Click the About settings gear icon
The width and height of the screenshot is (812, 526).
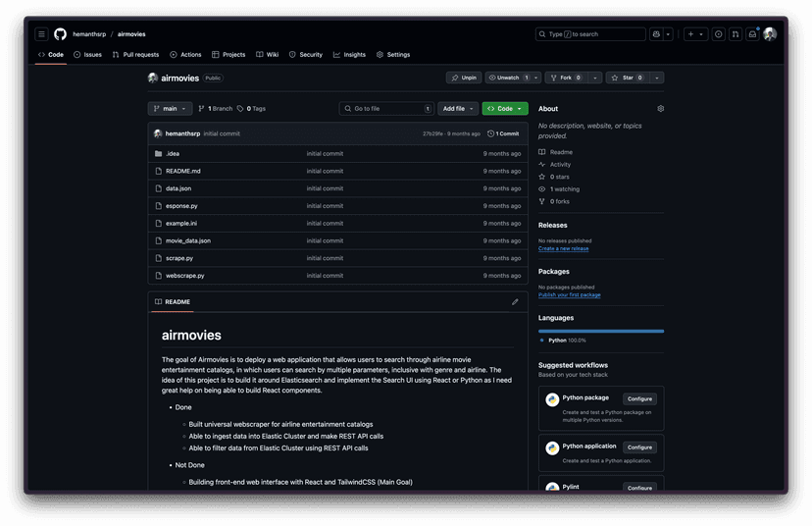click(660, 109)
